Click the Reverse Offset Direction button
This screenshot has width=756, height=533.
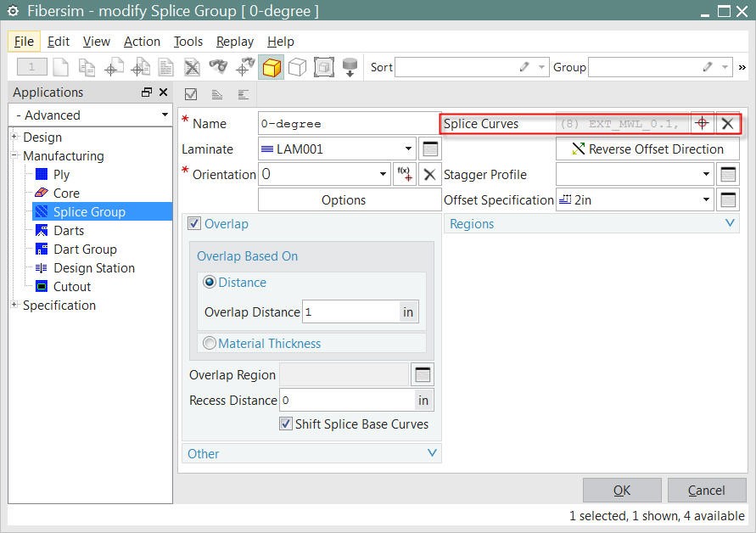tap(647, 150)
